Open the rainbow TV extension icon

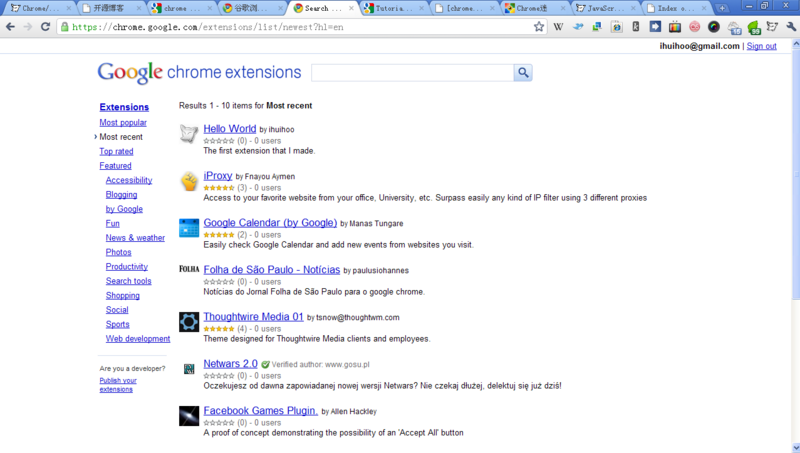(x=674, y=27)
